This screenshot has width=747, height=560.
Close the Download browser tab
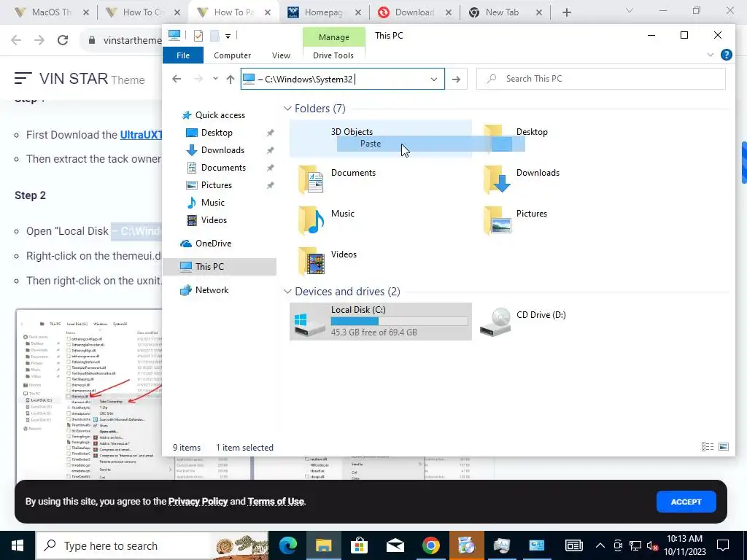click(x=449, y=12)
